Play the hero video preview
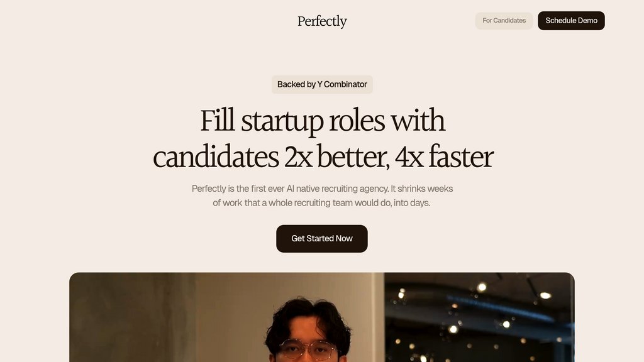The height and width of the screenshot is (362, 644). click(322, 317)
